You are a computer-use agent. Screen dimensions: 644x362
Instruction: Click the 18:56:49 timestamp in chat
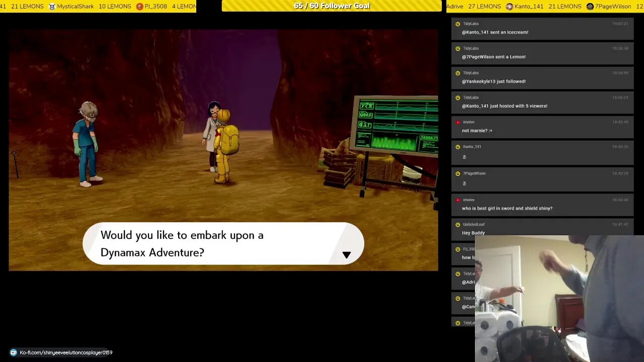click(620, 73)
